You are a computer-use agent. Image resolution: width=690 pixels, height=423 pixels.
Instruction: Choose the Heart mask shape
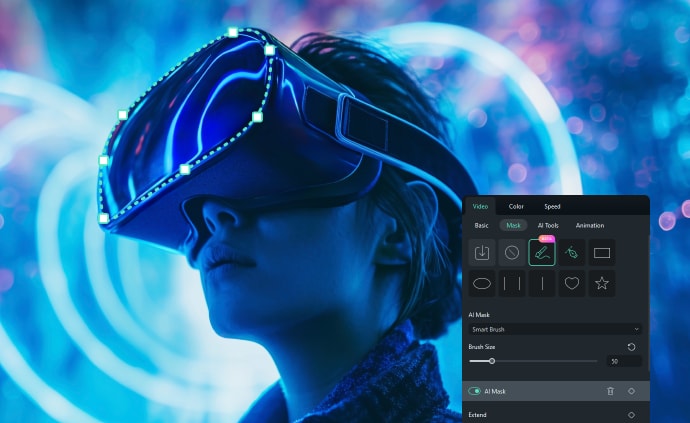pyautogui.click(x=572, y=283)
